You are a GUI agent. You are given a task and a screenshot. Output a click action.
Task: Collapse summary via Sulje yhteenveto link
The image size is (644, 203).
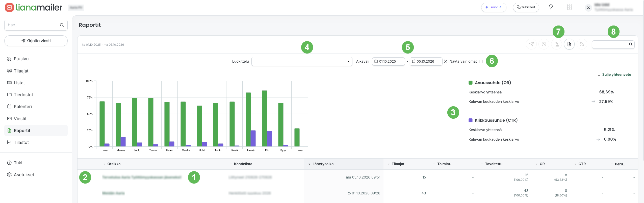(616, 74)
